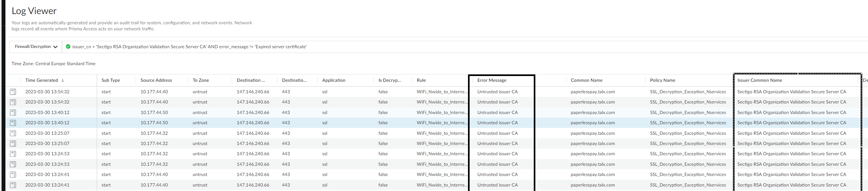
Task: Open log details icon for the second row
Action: point(13,102)
